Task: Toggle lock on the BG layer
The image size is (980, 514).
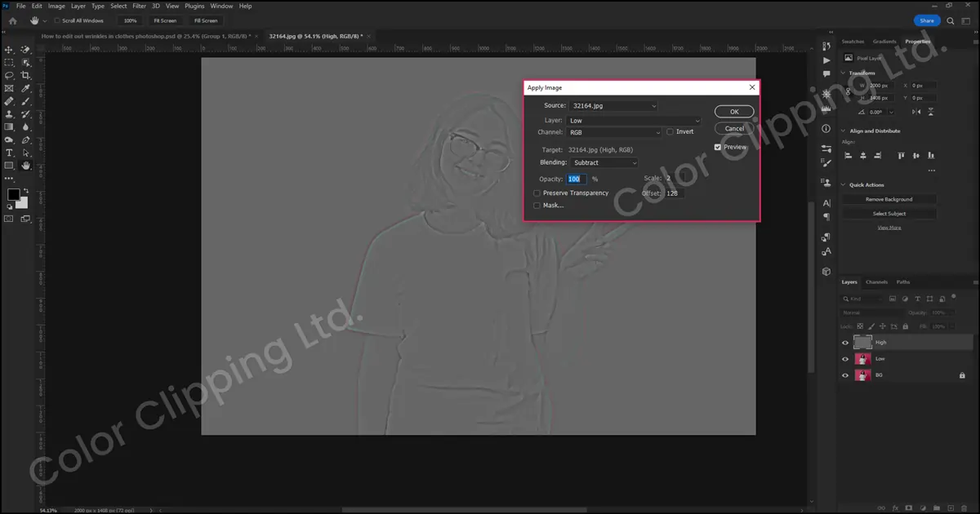Action: (x=962, y=375)
